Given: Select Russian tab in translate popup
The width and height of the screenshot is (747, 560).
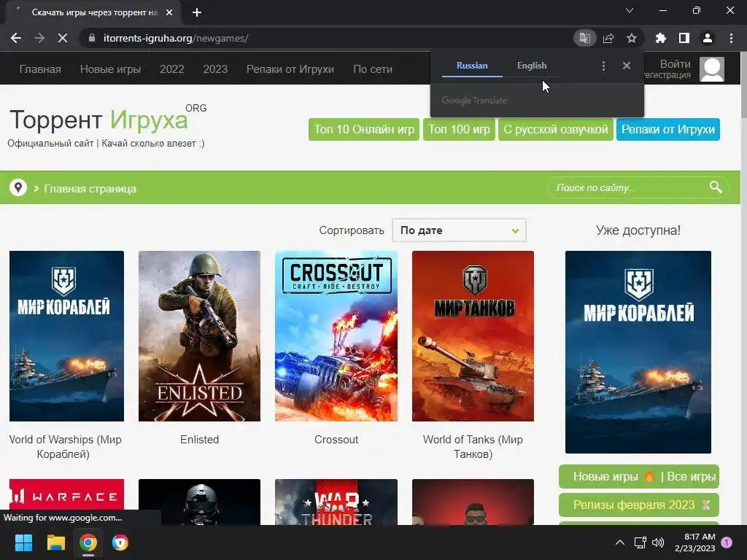Looking at the screenshot, I should click(472, 66).
